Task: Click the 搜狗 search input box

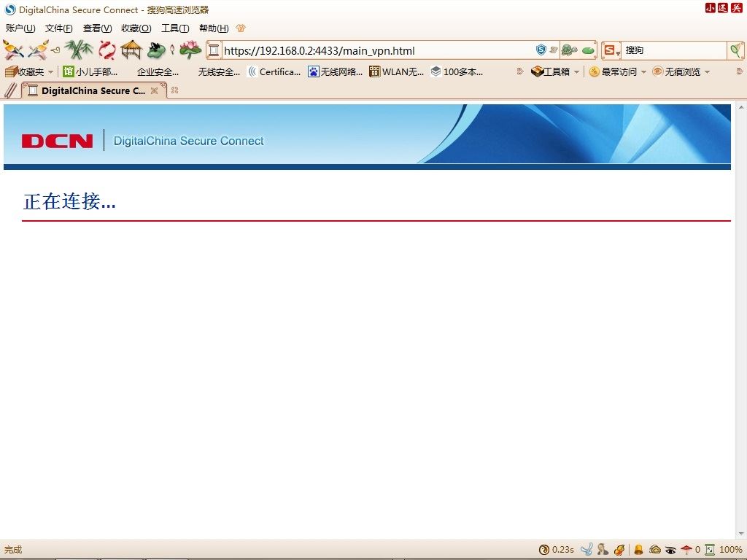Action: (x=674, y=50)
